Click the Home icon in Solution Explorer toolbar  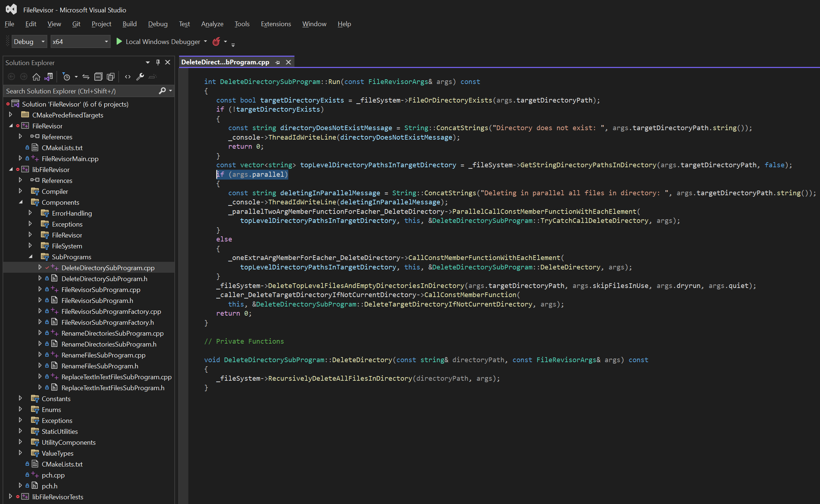click(x=36, y=77)
